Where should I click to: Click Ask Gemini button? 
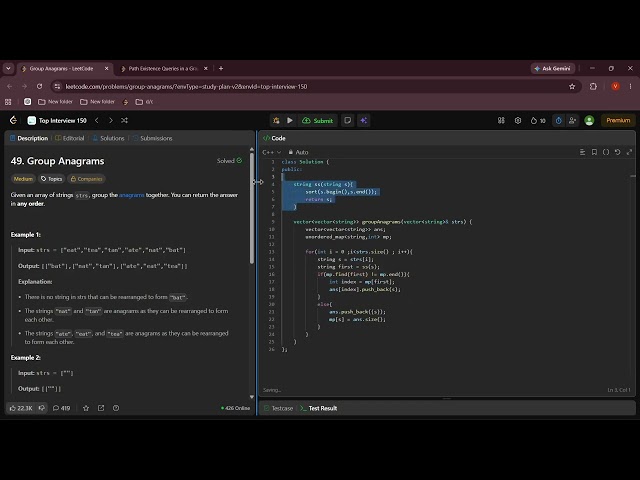coord(553,69)
